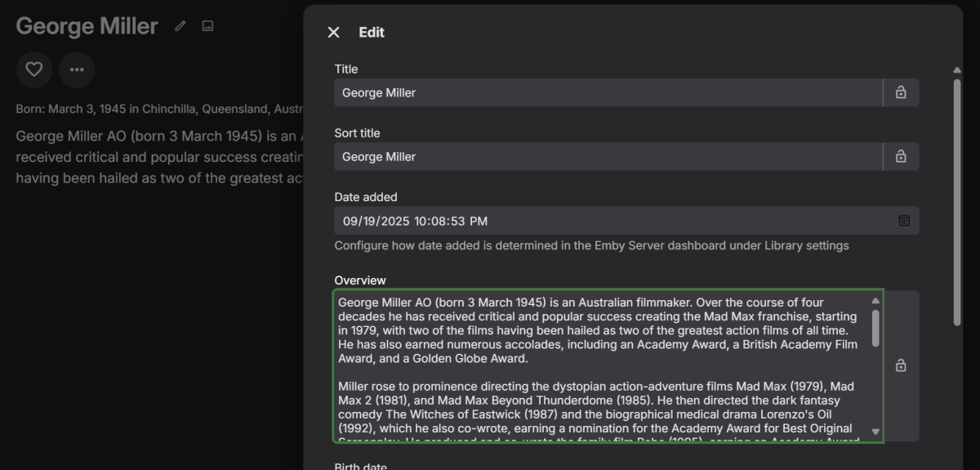Image resolution: width=980 pixels, height=470 pixels.
Task: Click the Overview text area scrollbar thumb
Action: pyautogui.click(x=875, y=327)
